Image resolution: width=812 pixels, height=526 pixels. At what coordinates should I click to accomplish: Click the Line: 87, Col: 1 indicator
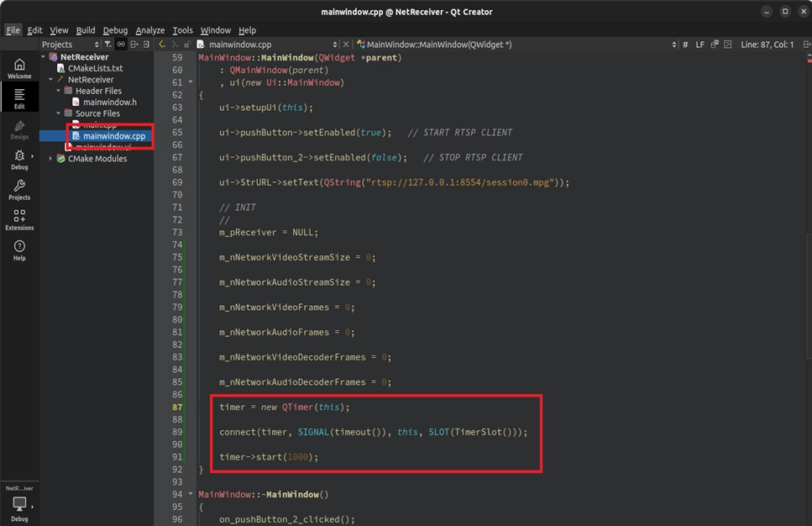pos(767,45)
